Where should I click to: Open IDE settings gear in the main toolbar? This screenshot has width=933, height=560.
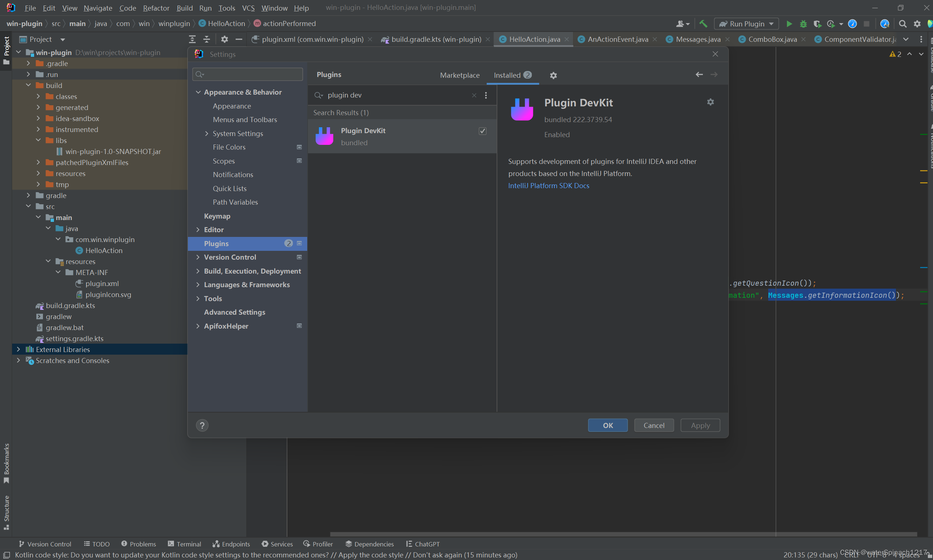point(917,24)
